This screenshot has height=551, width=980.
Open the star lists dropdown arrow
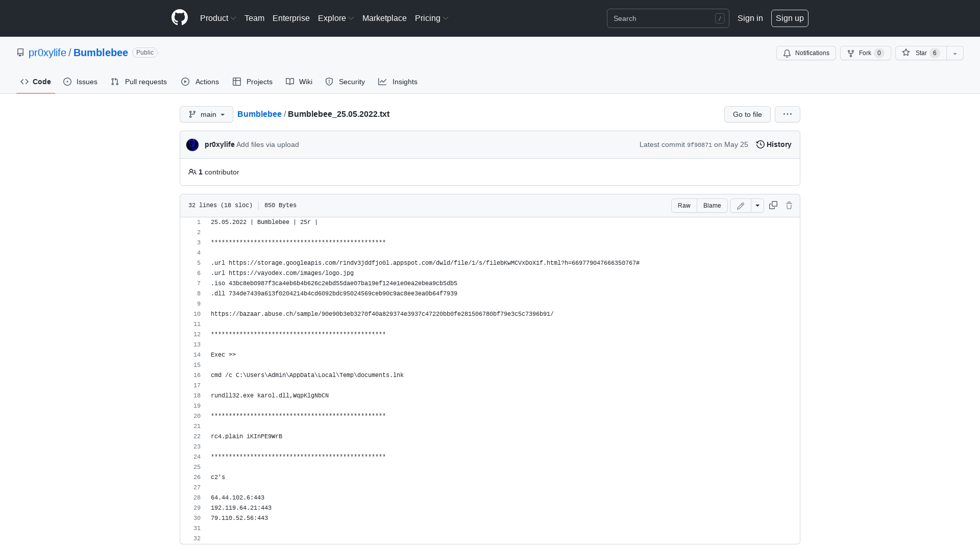tap(955, 53)
